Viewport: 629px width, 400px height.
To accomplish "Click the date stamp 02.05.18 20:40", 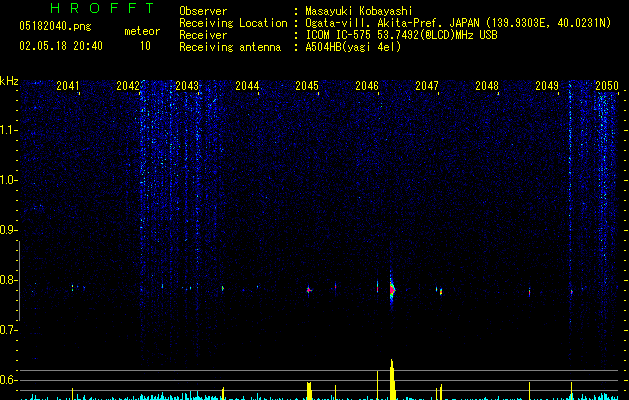I will [x=61, y=46].
